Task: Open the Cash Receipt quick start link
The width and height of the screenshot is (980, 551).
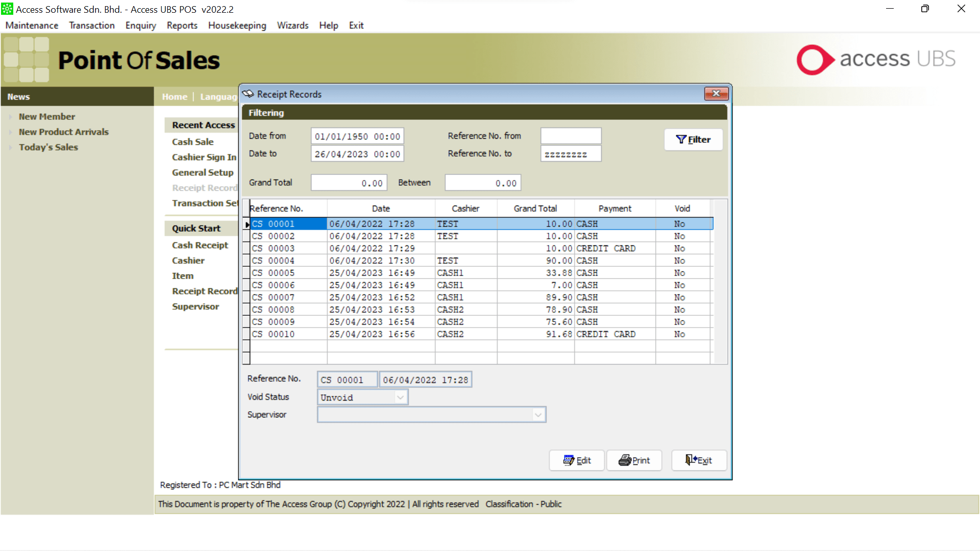Action: 200,245
